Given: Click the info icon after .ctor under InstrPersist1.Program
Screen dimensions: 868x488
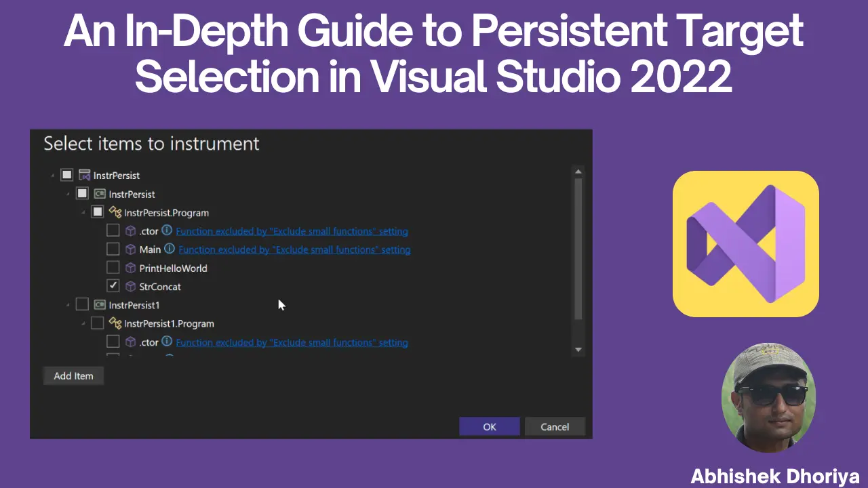Looking at the screenshot, I should click(x=167, y=342).
